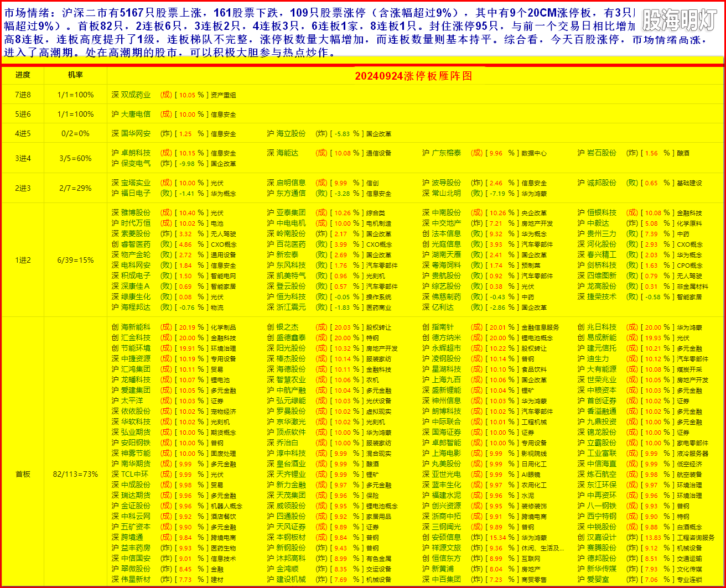Click stock name 雅博股份
The image size is (726, 588).
click(x=136, y=212)
